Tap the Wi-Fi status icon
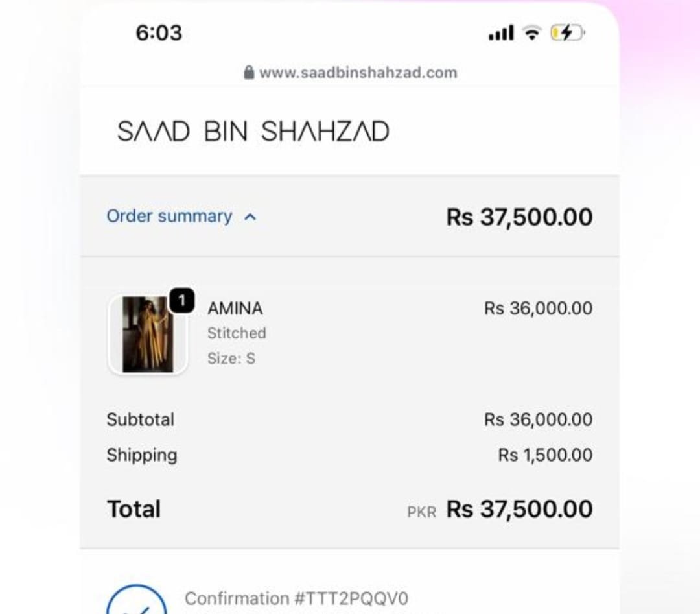The width and height of the screenshot is (700, 614). pos(532,33)
